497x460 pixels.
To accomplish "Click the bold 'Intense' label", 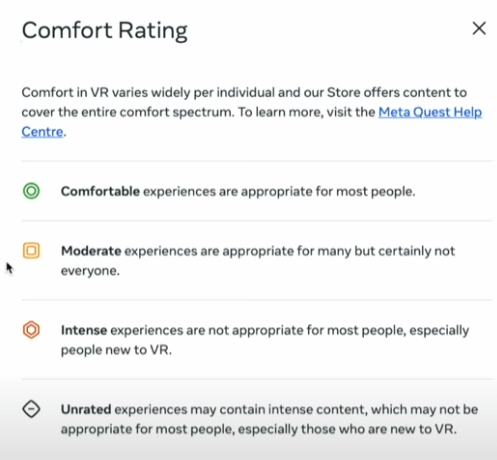I will (x=84, y=330).
